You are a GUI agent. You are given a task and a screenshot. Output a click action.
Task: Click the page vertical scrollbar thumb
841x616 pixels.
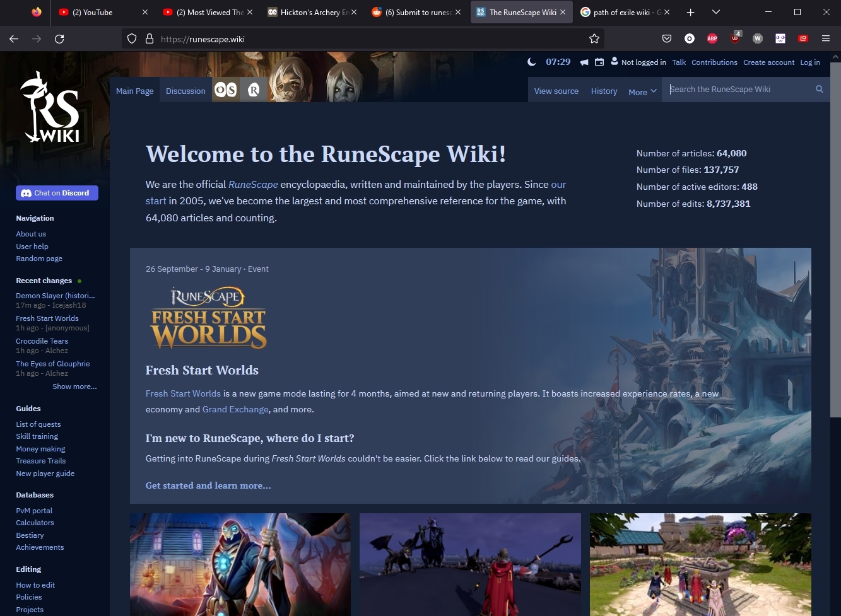[835, 240]
